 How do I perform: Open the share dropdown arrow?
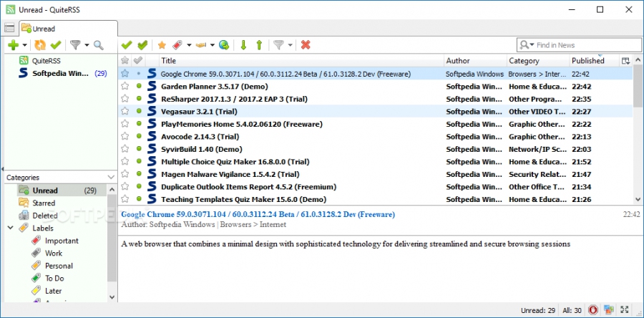coord(213,45)
